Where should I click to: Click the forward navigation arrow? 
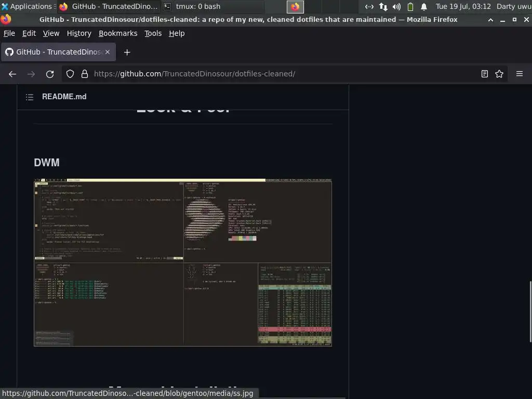pos(31,74)
